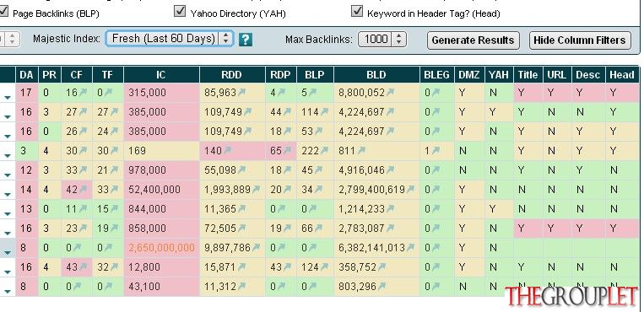Image resolution: width=644 pixels, height=312 pixels.
Task: Sort by the TF column header
Action: point(107,75)
